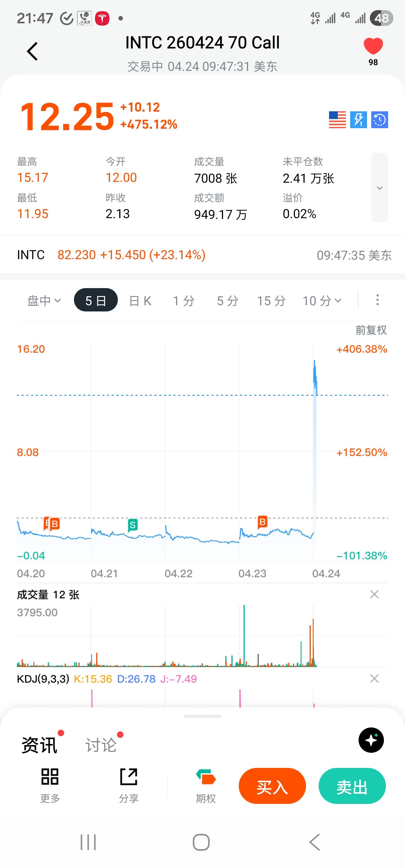
Task: Tap the US flag market icon
Action: pos(337,120)
